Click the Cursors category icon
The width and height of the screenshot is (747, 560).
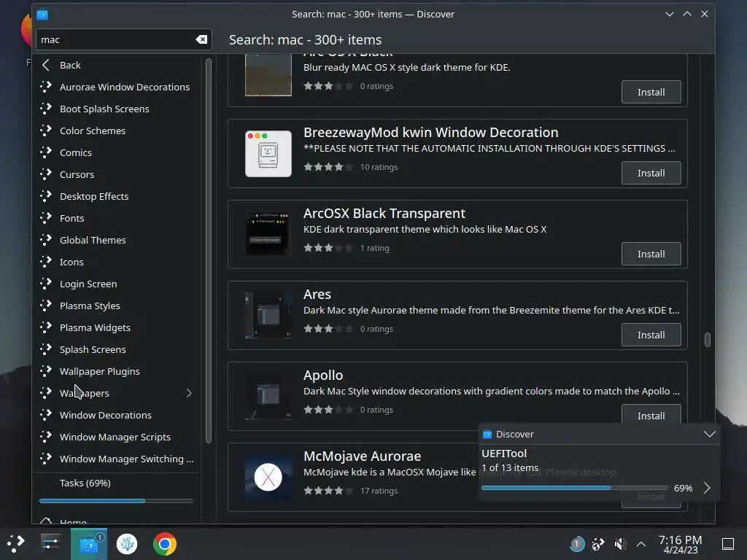46,174
